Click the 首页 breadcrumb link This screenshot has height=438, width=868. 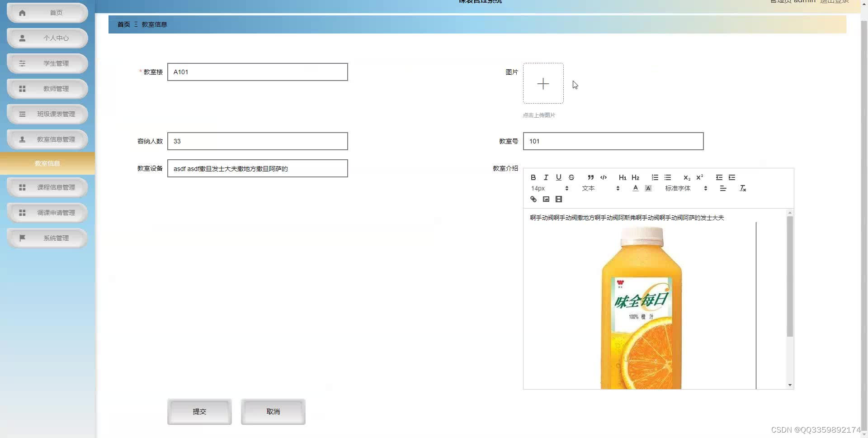[x=123, y=24]
